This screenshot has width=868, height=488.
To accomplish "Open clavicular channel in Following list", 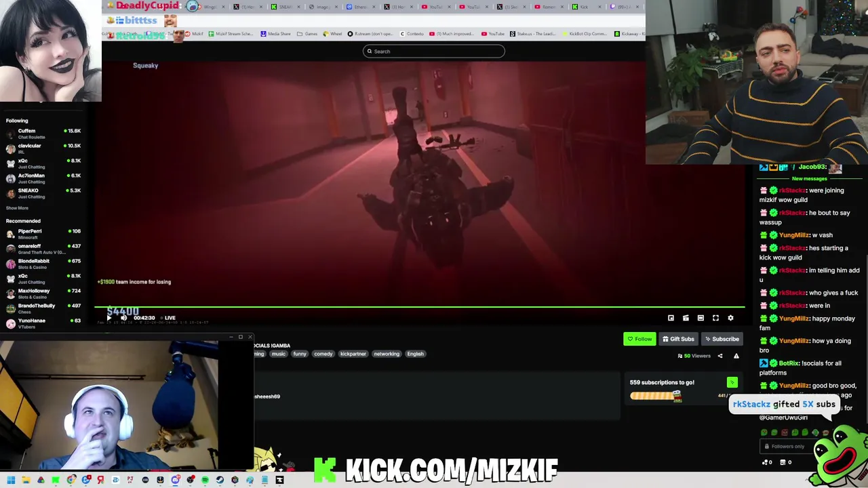I will (43, 148).
